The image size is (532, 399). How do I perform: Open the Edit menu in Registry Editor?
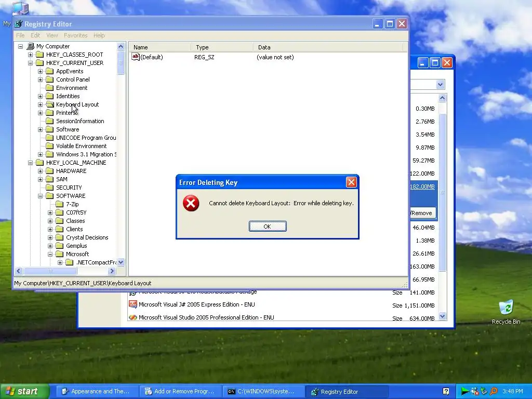[35, 35]
